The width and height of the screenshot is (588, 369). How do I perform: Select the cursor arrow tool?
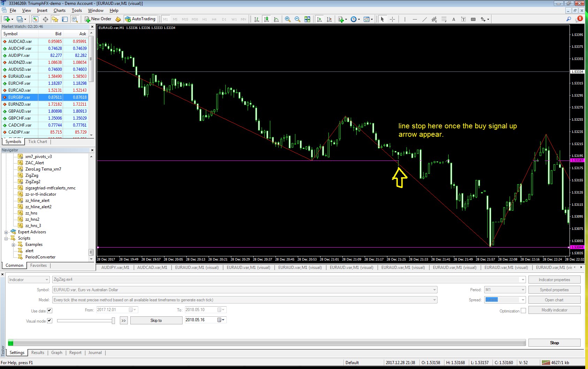(382, 19)
